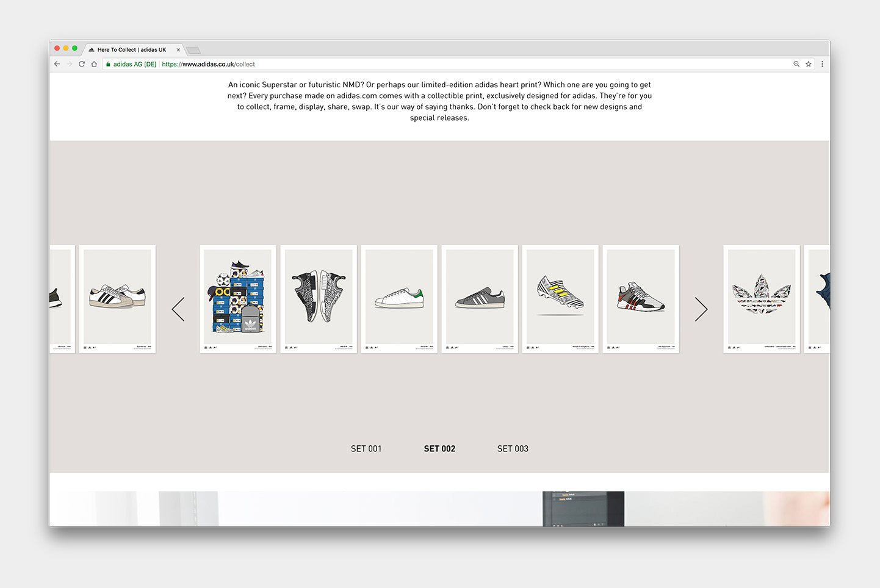
Task: Switch to SET 003
Action: (x=513, y=448)
